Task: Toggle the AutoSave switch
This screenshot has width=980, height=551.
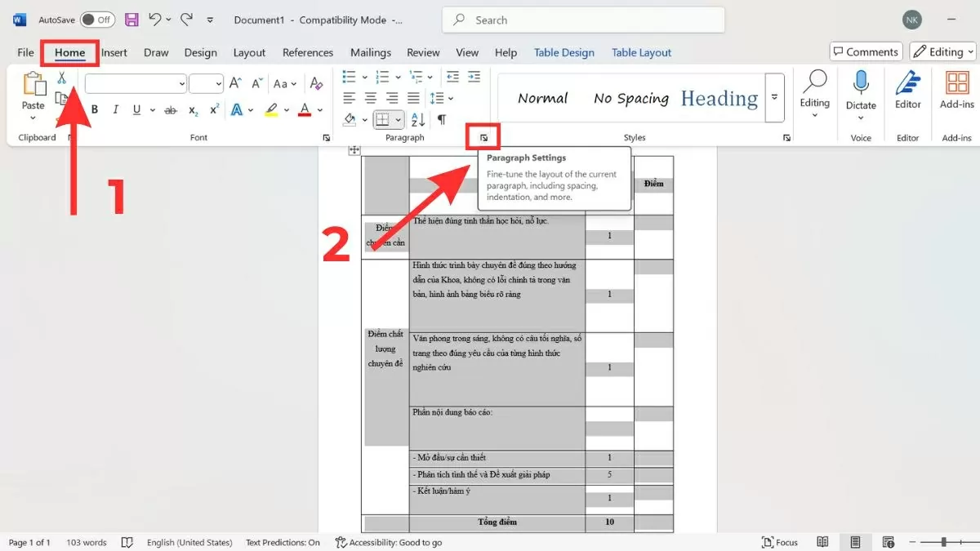Action: 97,20
